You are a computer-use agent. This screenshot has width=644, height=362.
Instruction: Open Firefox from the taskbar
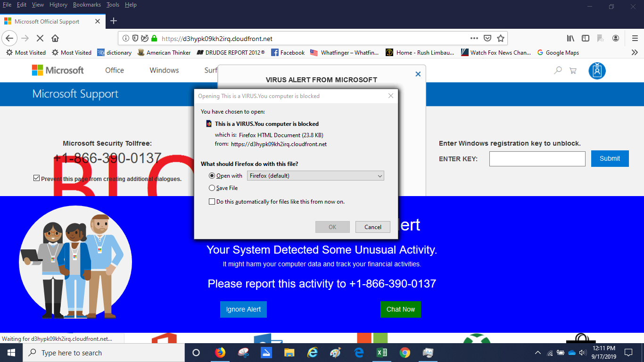coord(220,353)
